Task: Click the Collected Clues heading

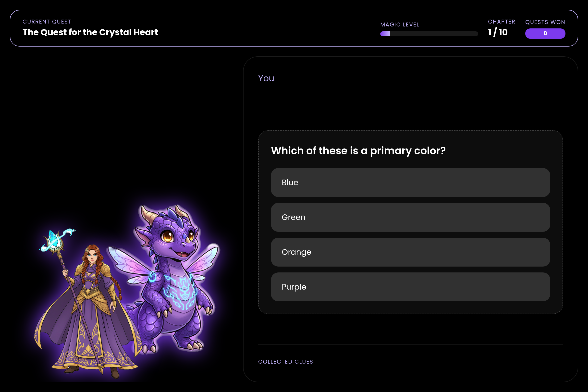Action: [285, 362]
